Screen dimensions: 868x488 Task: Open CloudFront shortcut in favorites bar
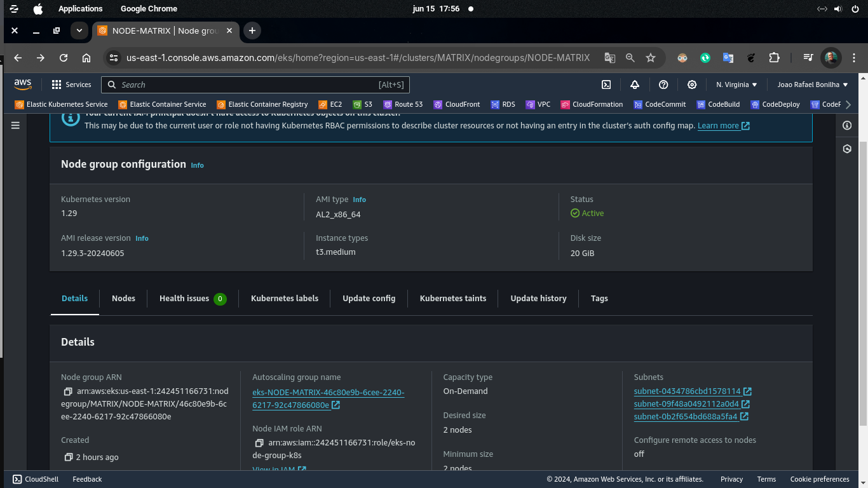(x=457, y=104)
